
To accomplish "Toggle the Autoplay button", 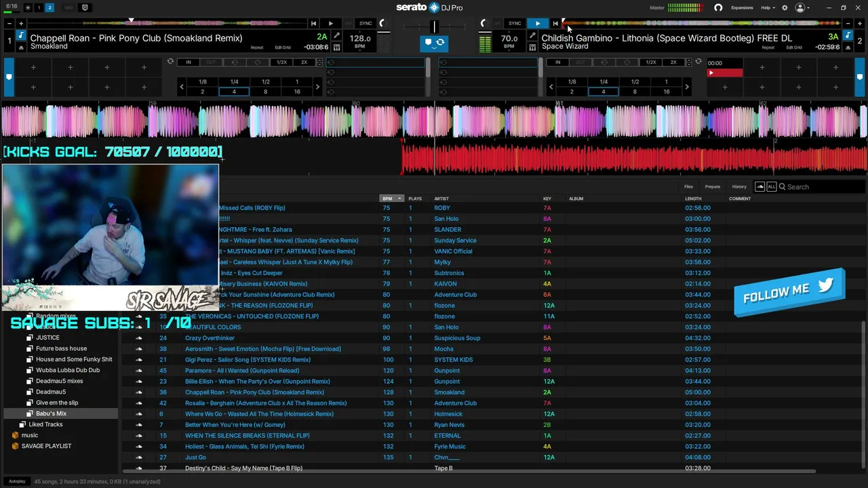I will tap(17, 481).
